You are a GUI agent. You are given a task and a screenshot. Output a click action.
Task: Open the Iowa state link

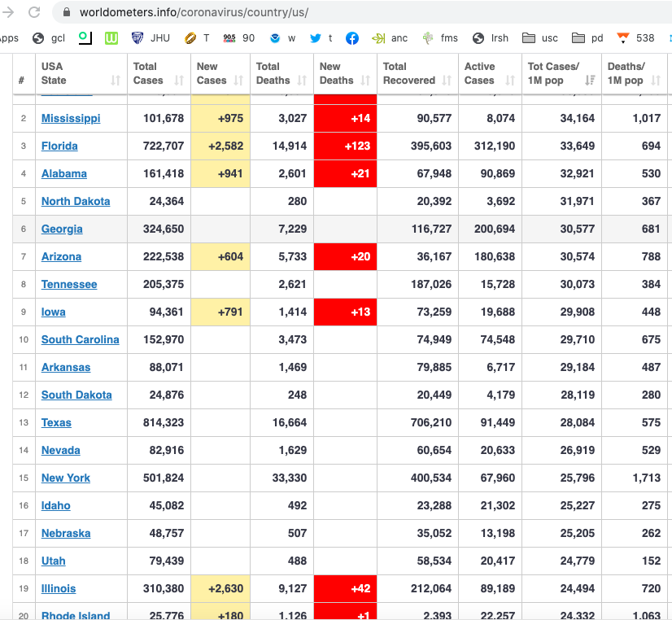53,312
